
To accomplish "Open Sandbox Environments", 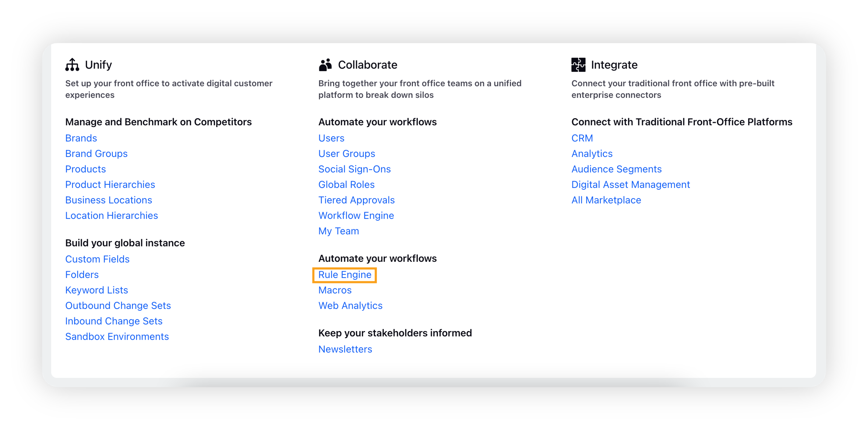I will point(117,336).
